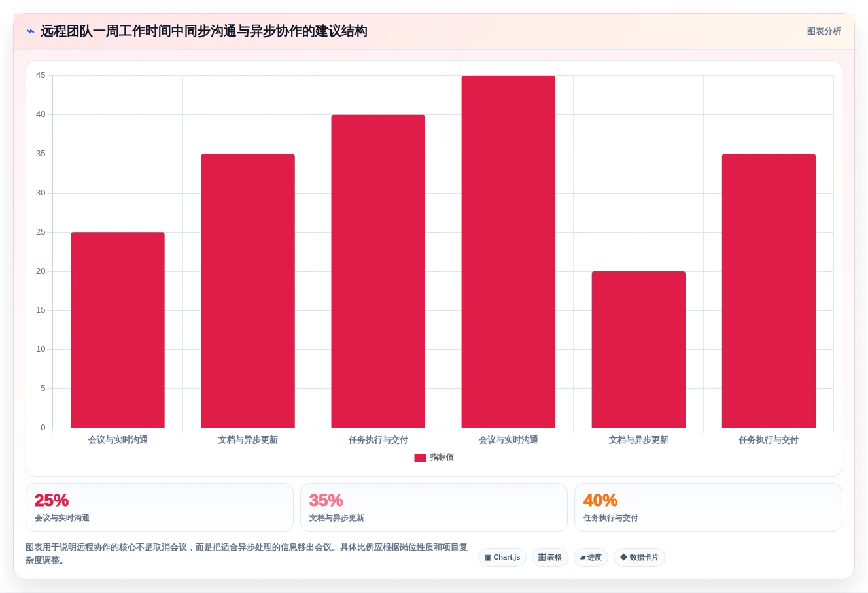Click the description paragraph starting 图表用于说明
The width and height of the screenshot is (868, 593).
tap(247, 554)
